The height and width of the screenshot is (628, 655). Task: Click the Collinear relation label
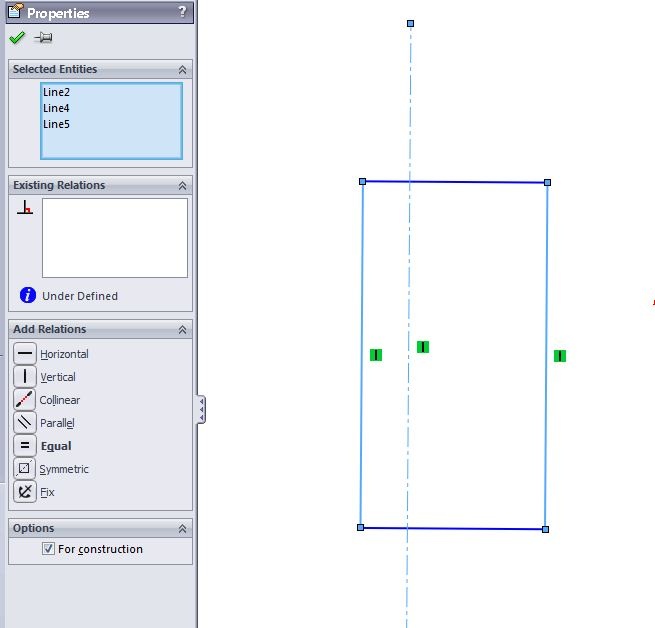60,400
